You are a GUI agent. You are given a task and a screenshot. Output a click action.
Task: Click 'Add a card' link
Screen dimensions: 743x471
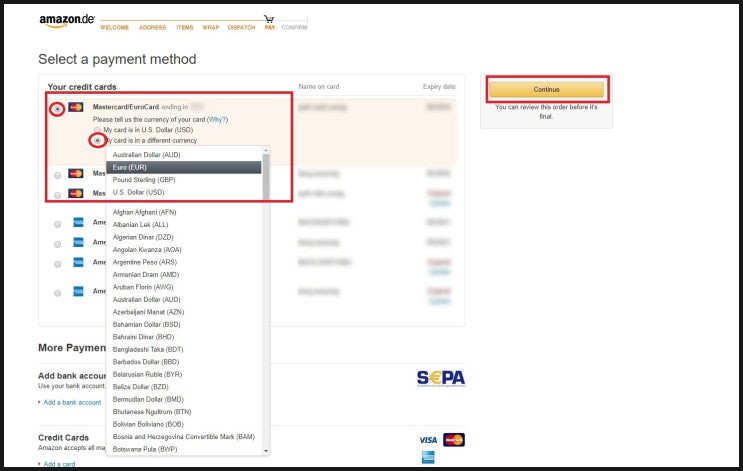click(x=59, y=464)
